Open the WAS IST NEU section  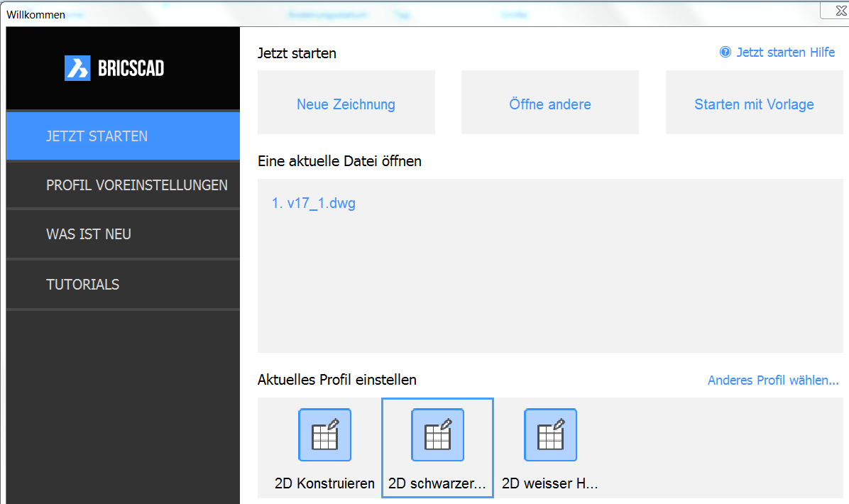click(123, 234)
